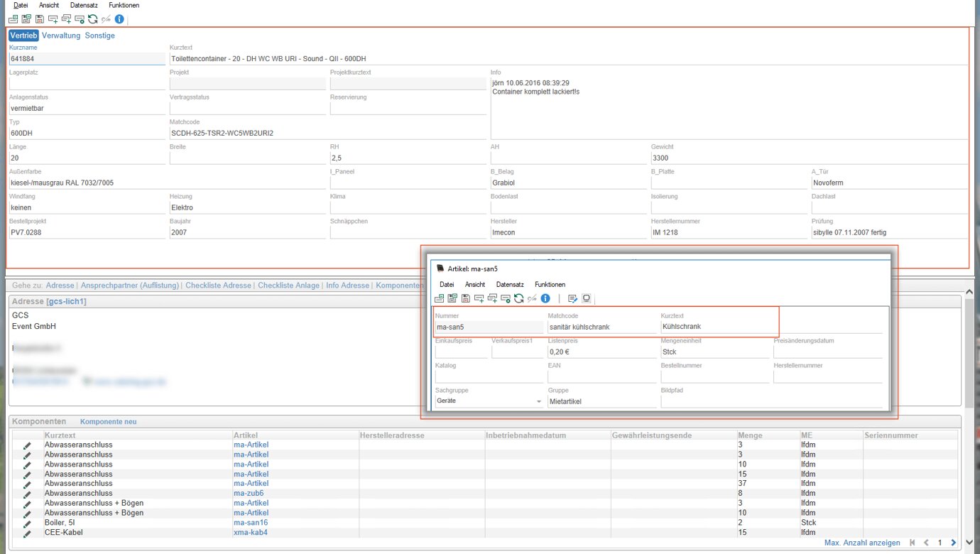Click the blue info icon in Artikel window

click(x=545, y=298)
